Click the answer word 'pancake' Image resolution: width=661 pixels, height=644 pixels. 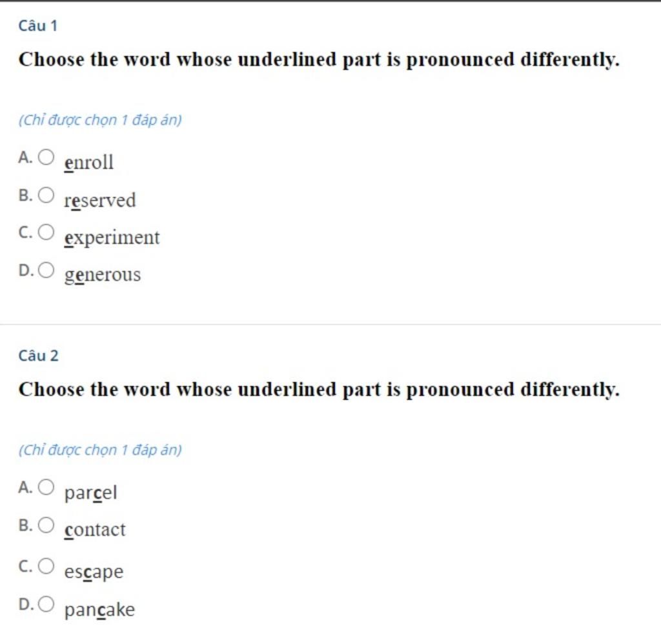pyautogui.click(x=99, y=610)
